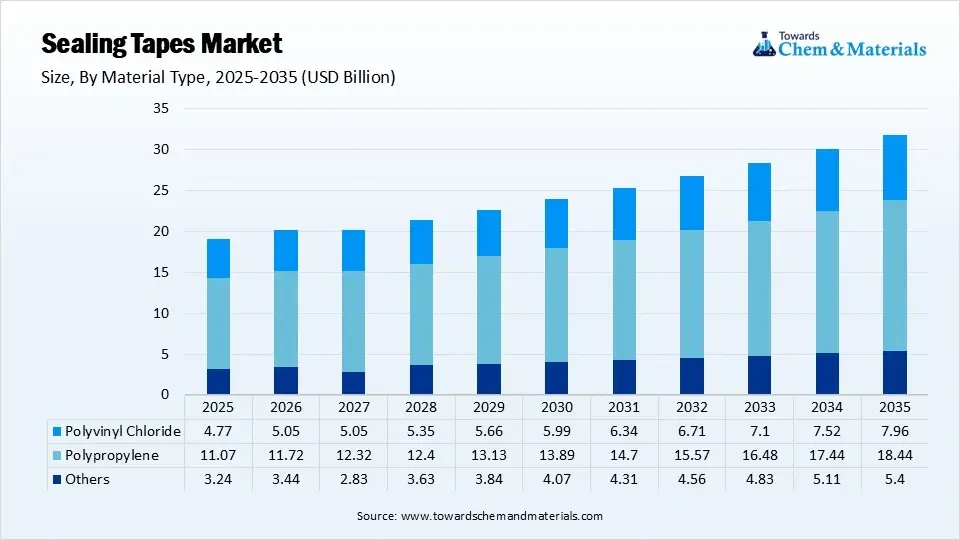Viewport: 960px width, 540px height.
Task: Click the 5 y-axis label
Action: [x=165, y=354]
